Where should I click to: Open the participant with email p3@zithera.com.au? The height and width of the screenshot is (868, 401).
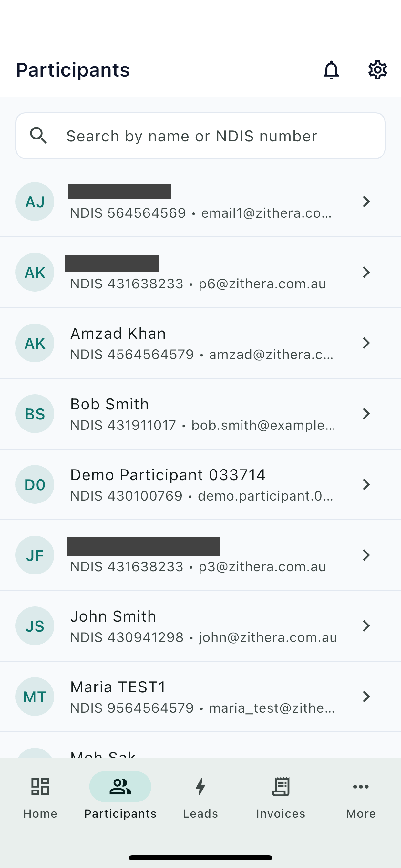pyautogui.click(x=200, y=555)
